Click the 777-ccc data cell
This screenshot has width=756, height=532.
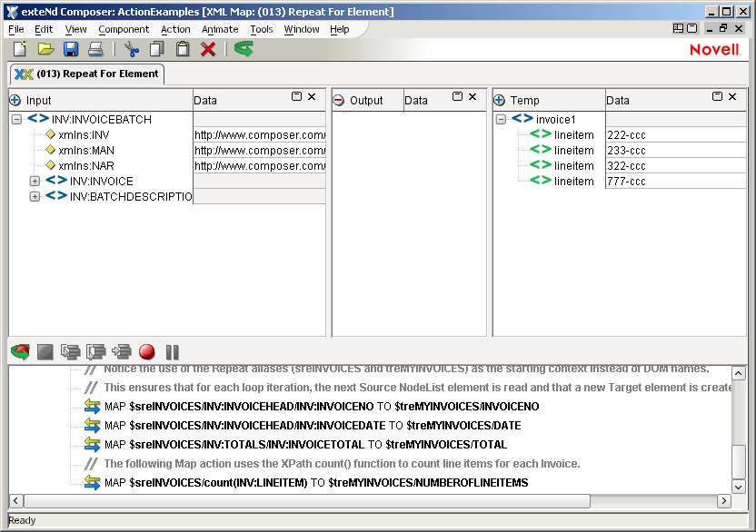[x=676, y=182]
